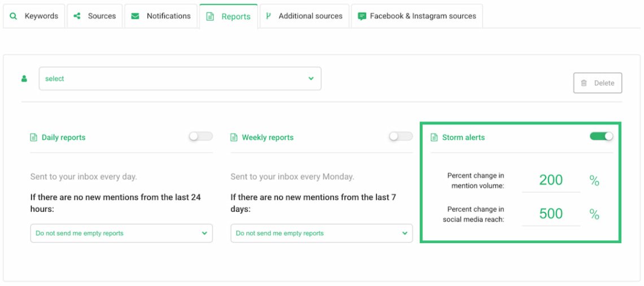Open the user select dropdown
The height and width of the screenshot is (286, 644).
pos(180,78)
